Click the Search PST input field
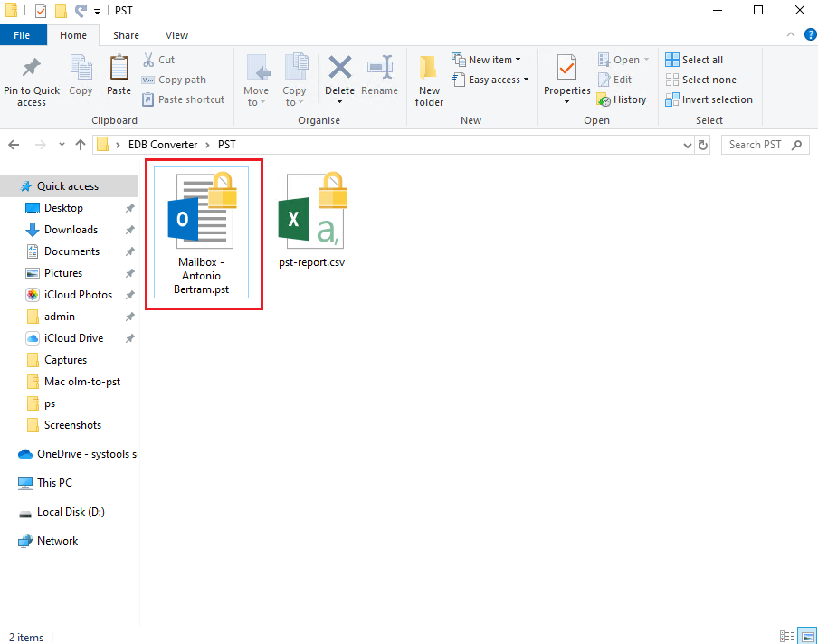 (x=756, y=145)
